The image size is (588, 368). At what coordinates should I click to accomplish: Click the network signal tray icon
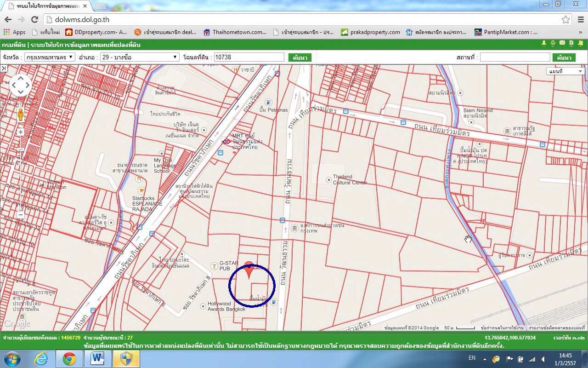point(532,359)
